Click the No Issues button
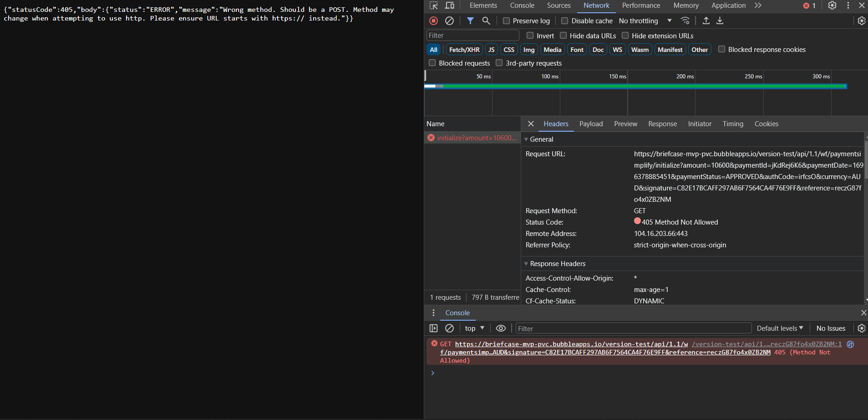 click(x=831, y=328)
